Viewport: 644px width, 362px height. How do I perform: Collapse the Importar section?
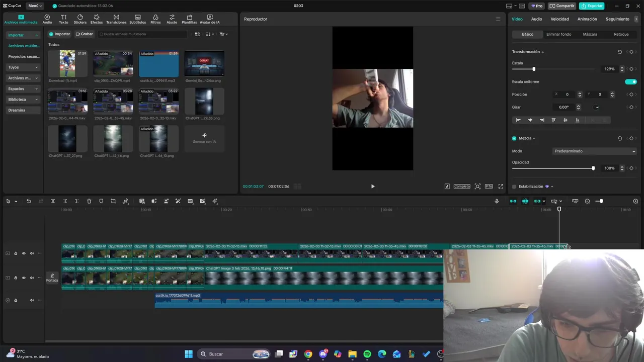(23, 35)
